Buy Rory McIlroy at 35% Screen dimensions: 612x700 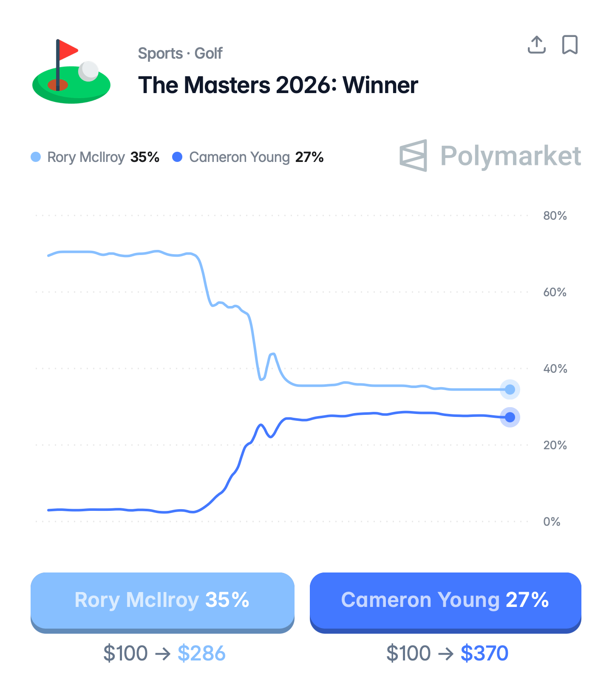(x=162, y=601)
